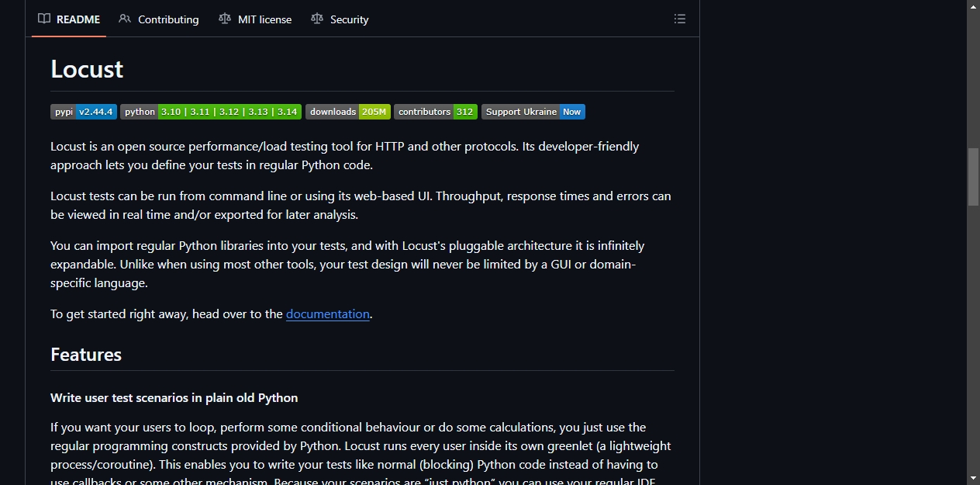The height and width of the screenshot is (485, 980).
Task: Click the Locust heading
Action: point(87,69)
